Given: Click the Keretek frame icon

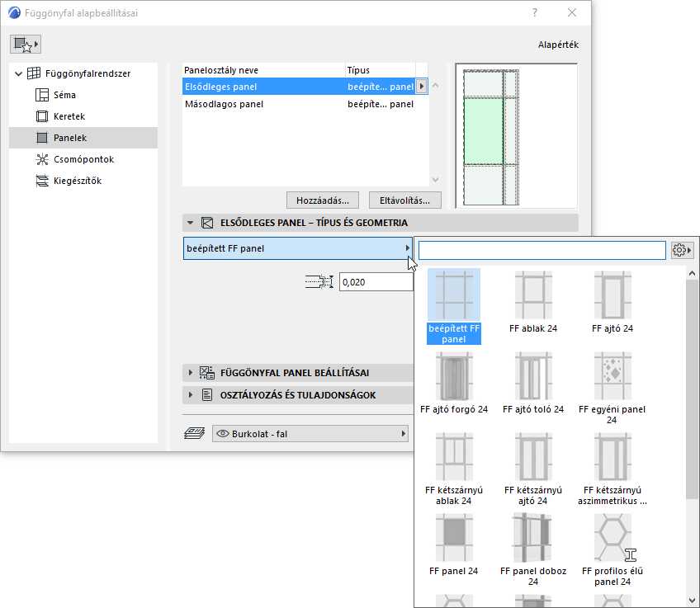Looking at the screenshot, I should pos(42,116).
